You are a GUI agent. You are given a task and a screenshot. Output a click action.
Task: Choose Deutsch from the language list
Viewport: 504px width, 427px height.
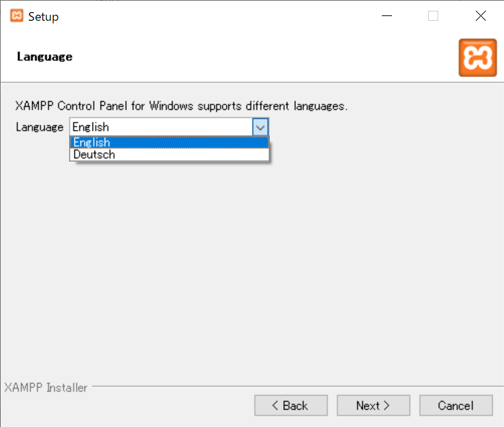click(169, 155)
